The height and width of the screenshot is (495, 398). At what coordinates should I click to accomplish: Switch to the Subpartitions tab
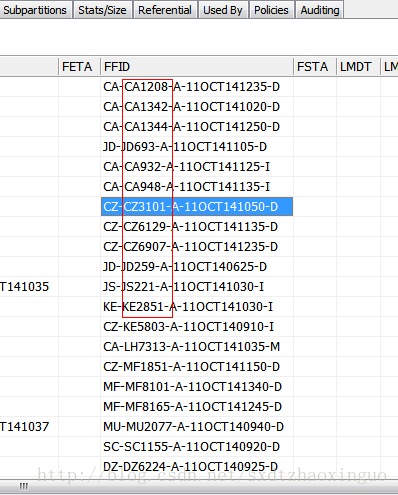click(x=35, y=10)
